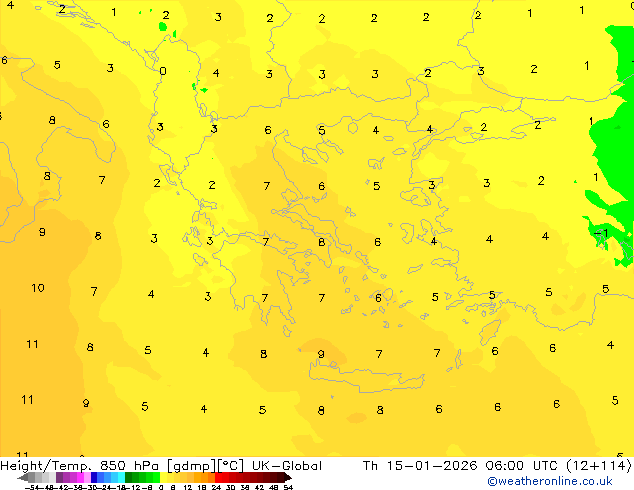Viewport: 634px width, 490px height.
Task: Click the -54 label on legend scale
Action: coord(32,488)
